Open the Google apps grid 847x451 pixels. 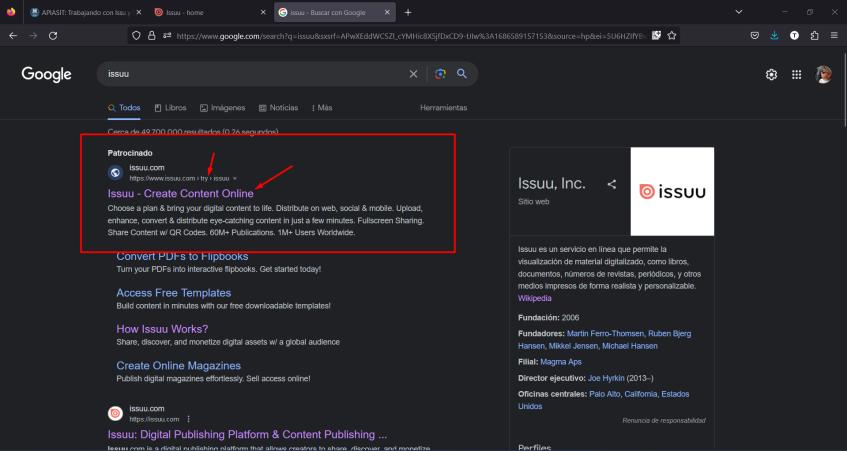click(x=797, y=75)
